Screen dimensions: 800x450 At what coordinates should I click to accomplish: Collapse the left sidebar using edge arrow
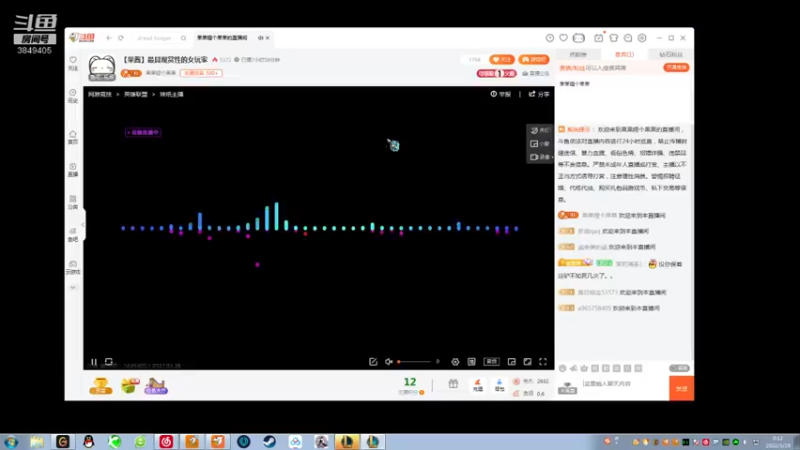[83, 224]
